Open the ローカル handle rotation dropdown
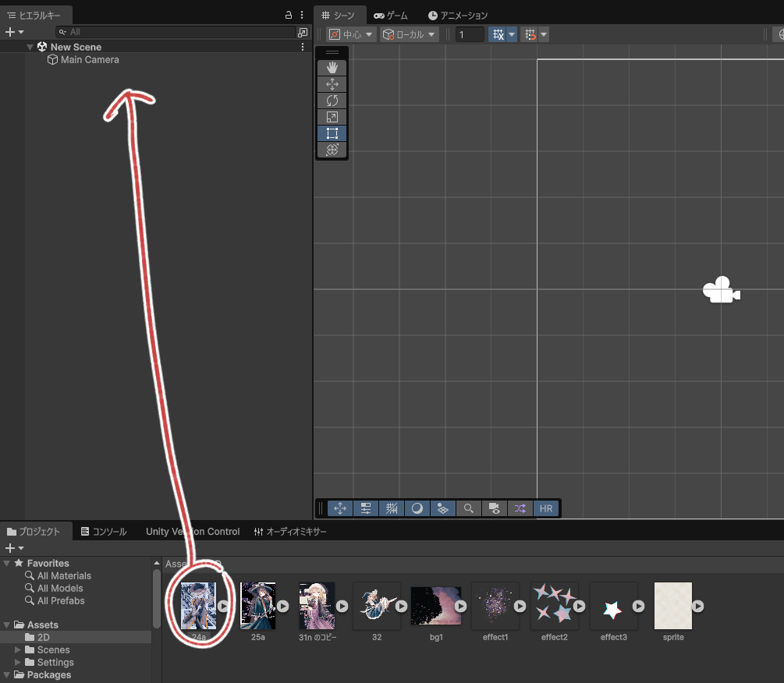 tap(409, 34)
